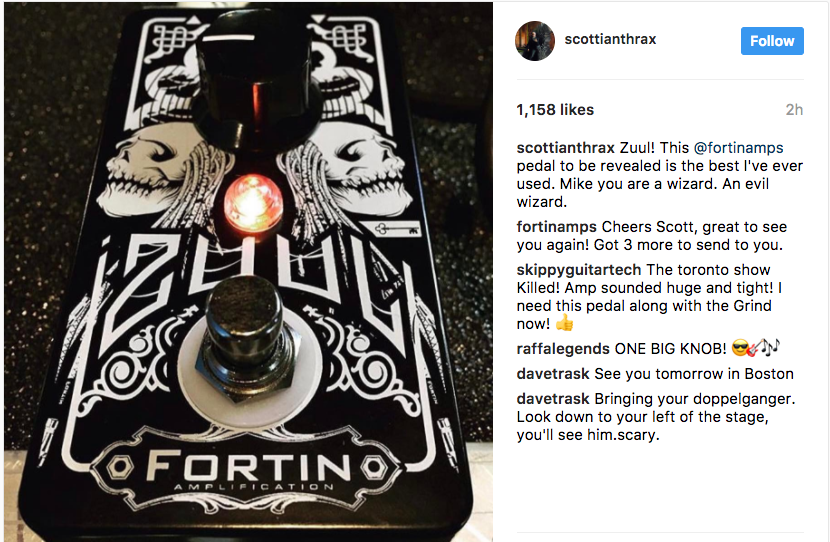The image size is (830, 542).
Task: Click the Fortin Amplification logo in photo
Action: tap(247, 470)
